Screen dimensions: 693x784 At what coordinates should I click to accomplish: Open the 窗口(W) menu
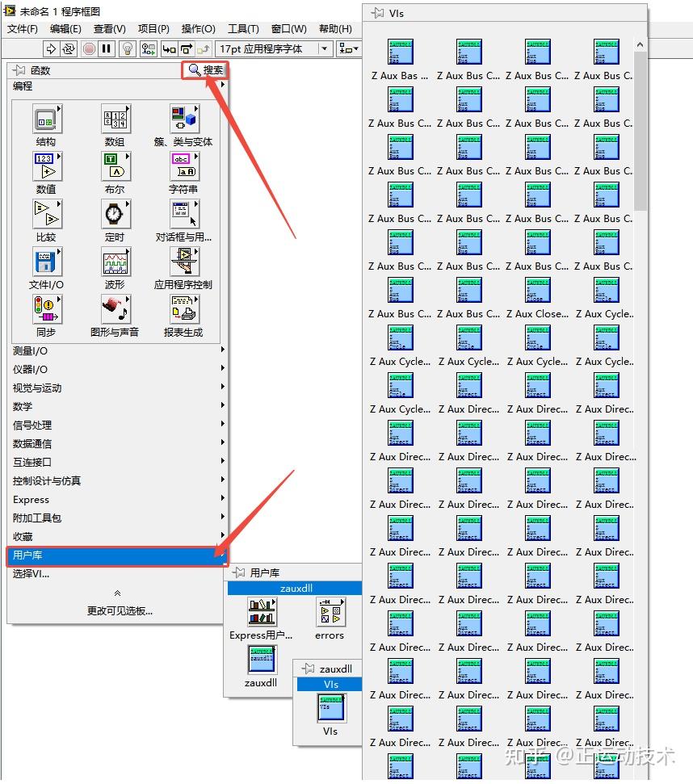tap(287, 28)
